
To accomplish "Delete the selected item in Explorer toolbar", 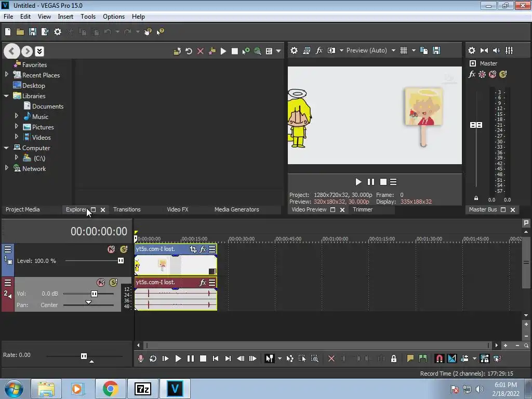I will [201, 51].
